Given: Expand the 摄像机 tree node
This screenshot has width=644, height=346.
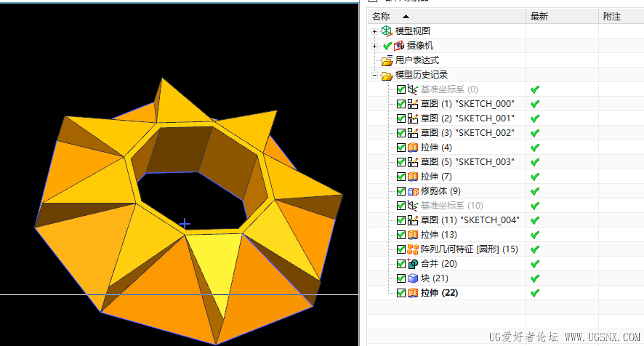Looking at the screenshot, I should pos(374,46).
